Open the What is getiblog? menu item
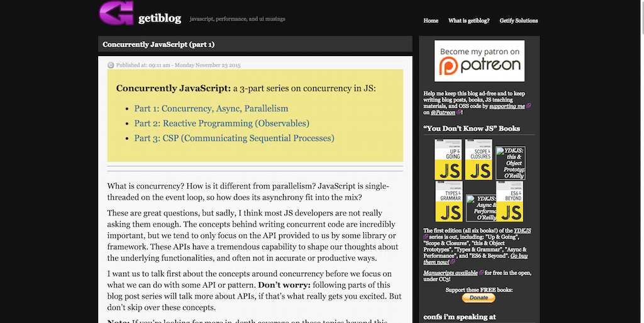 469,21
